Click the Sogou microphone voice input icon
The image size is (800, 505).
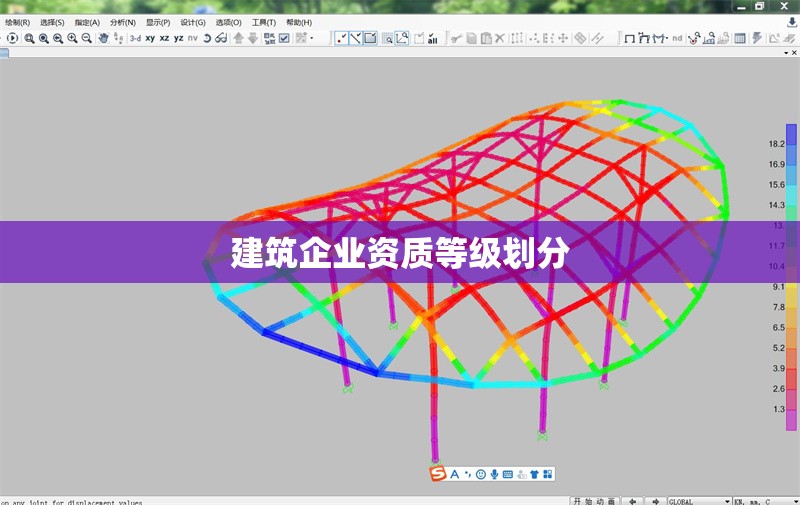(494, 474)
